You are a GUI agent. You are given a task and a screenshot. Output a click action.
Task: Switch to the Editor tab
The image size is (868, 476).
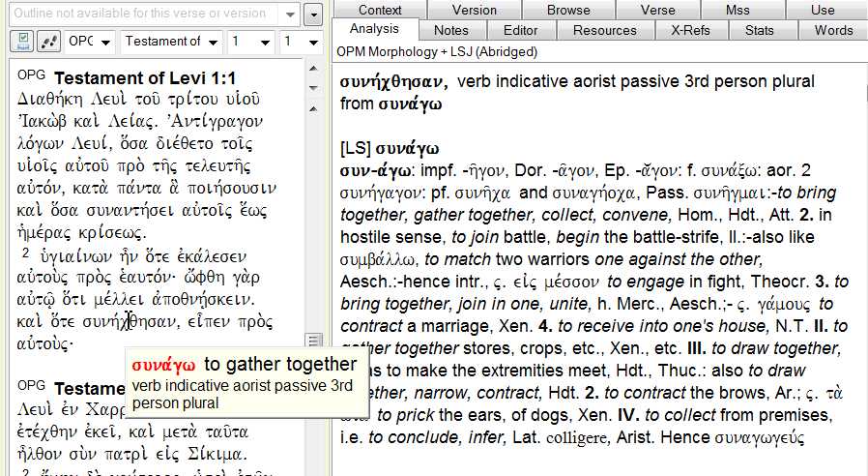point(521,30)
